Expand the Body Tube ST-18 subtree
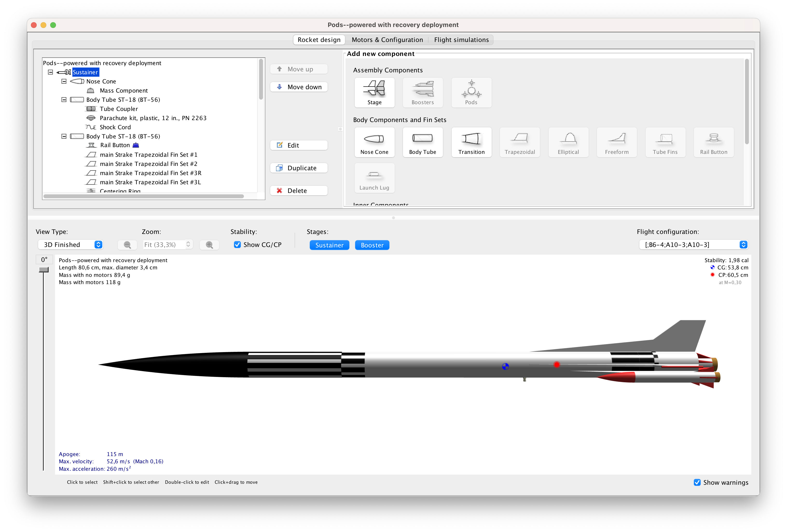 (65, 100)
